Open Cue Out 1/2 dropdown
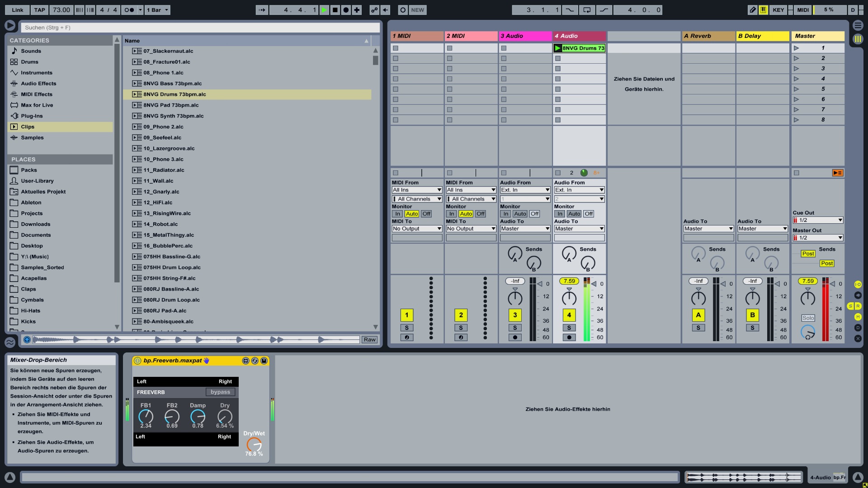The height and width of the screenshot is (488, 868). point(817,220)
